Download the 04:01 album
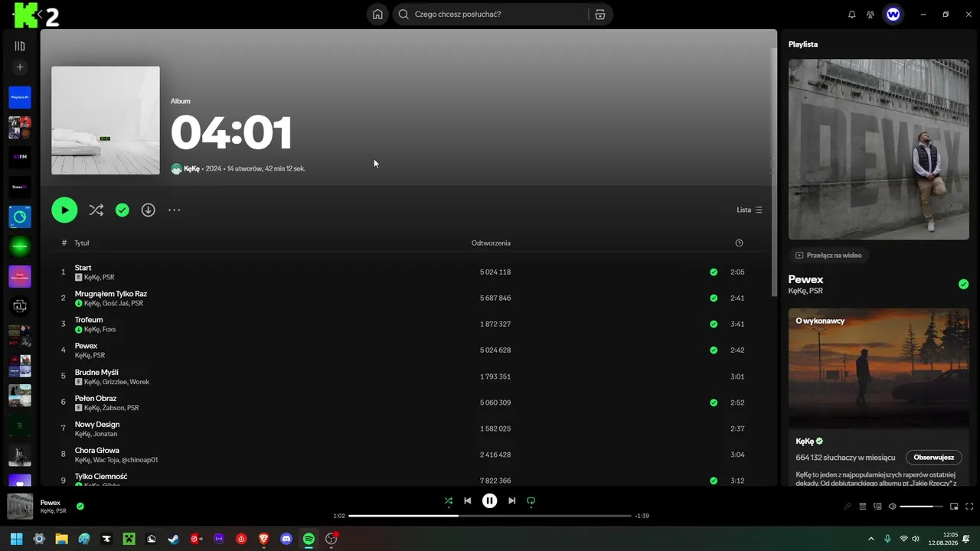 (149, 210)
